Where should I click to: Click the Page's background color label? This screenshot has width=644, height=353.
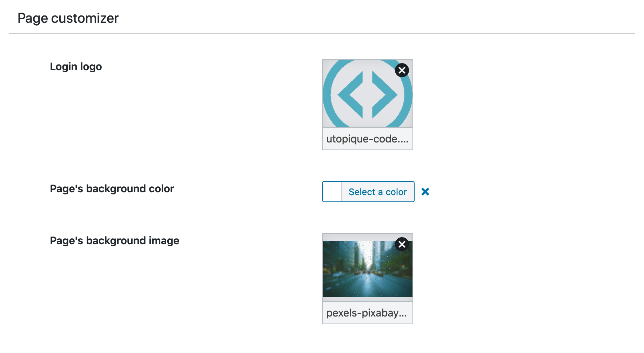coord(112,188)
